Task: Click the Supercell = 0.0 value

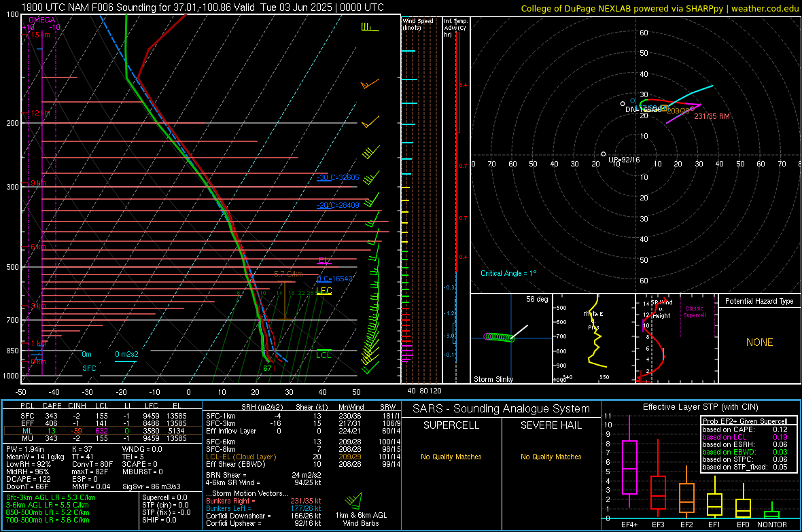Action: (164, 497)
